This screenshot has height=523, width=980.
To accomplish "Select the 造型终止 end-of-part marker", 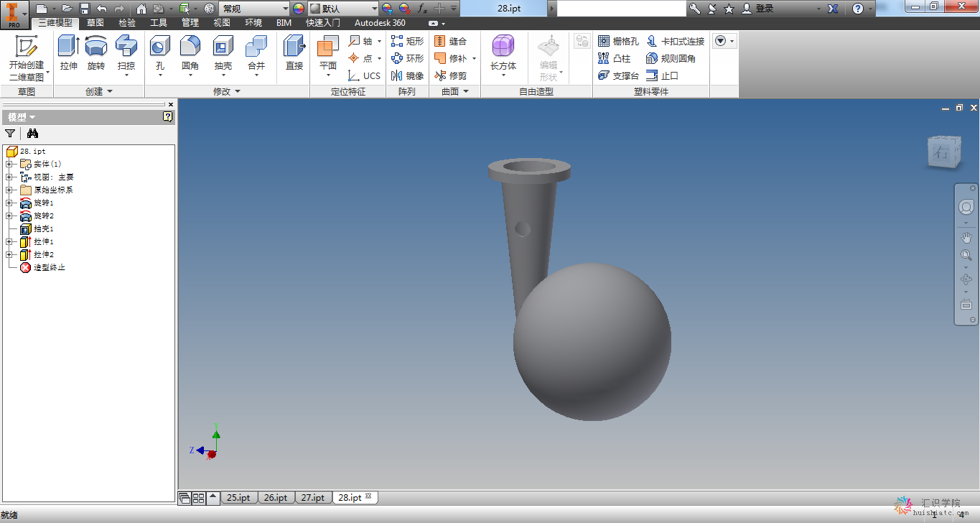I will (43, 267).
